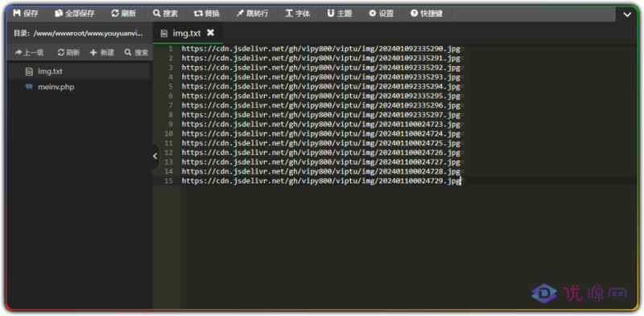Click the meinv.php file icon
This screenshot has width=644, height=316.
pyautogui.click(x=29, y=87)
